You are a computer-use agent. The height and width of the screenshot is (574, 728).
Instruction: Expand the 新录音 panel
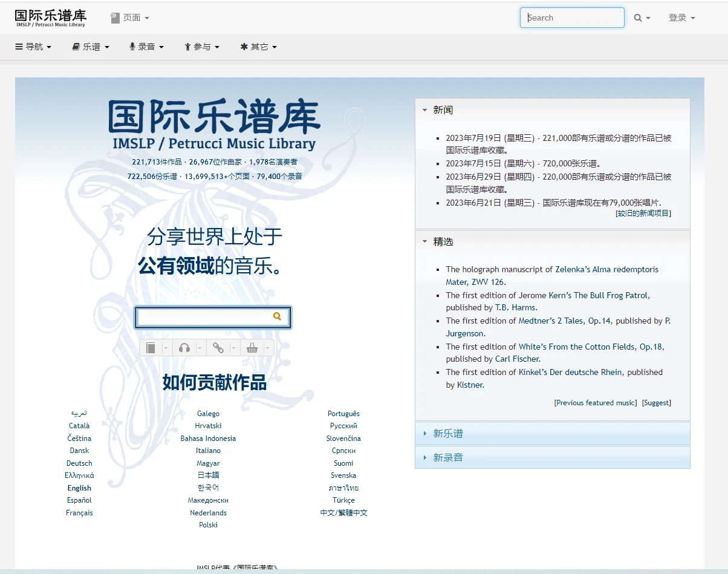pyautogui.click(x=552, y=457)
